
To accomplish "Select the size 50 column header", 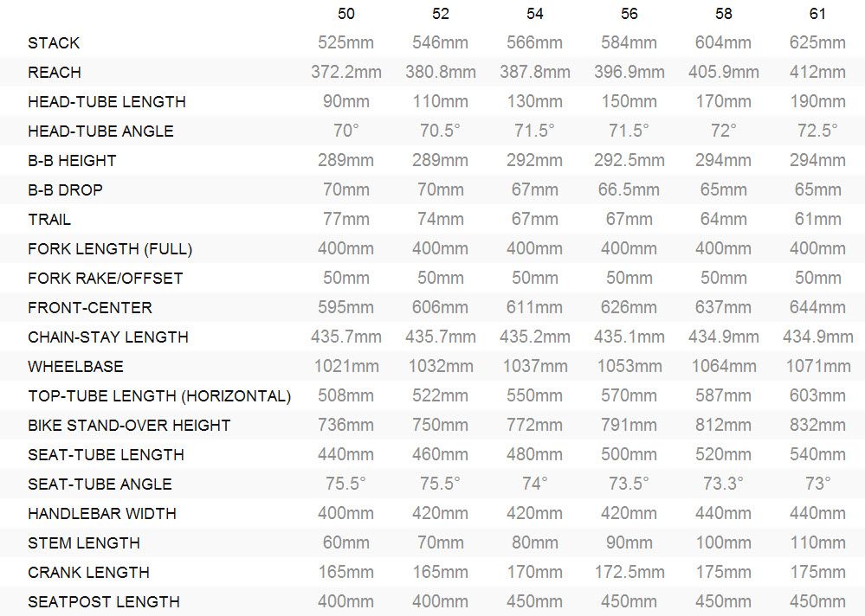I will tap(345, 13).
